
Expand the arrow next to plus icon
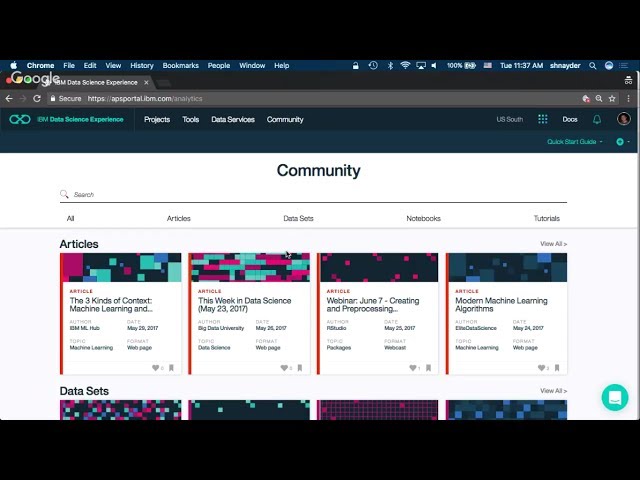coord(629,142)
